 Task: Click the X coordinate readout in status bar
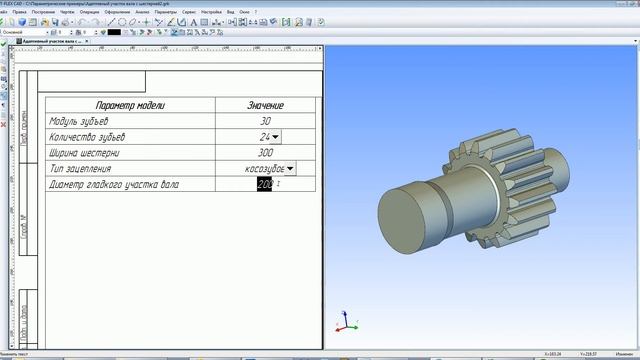(553, 354)
